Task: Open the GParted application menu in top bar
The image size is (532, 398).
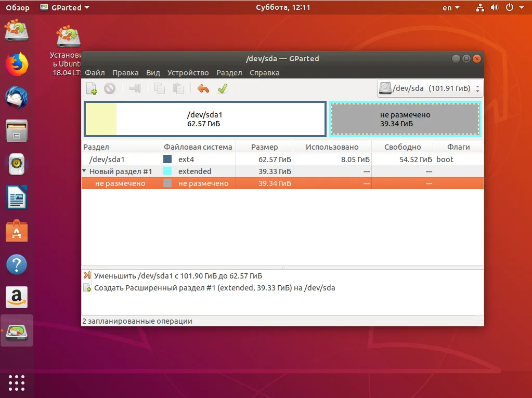Action: click(65, 7)
